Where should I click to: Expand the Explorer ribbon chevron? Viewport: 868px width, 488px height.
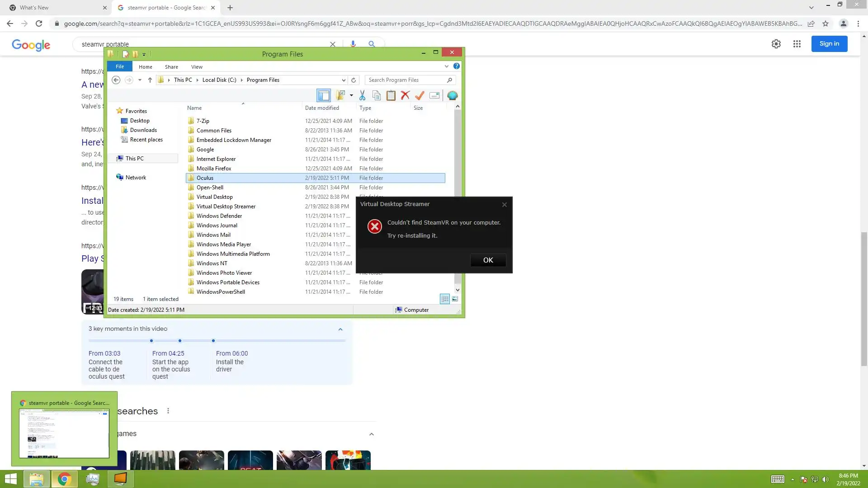pos(447,66)
